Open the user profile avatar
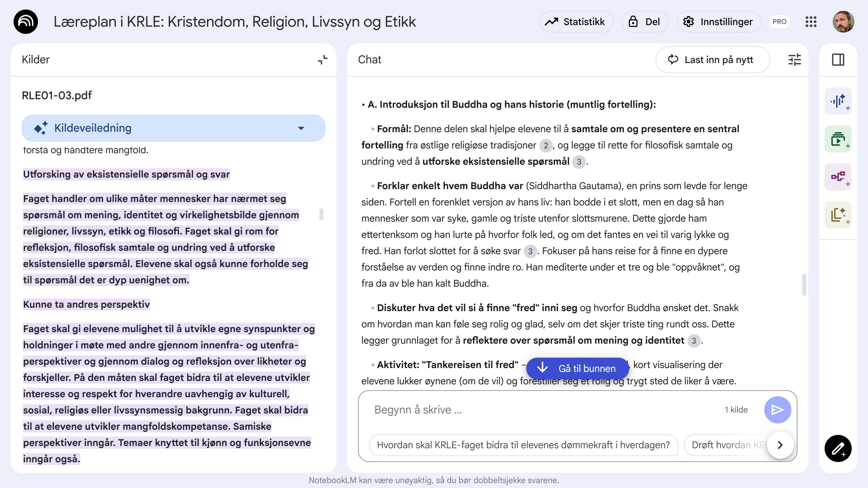 (x=843, y=22)
